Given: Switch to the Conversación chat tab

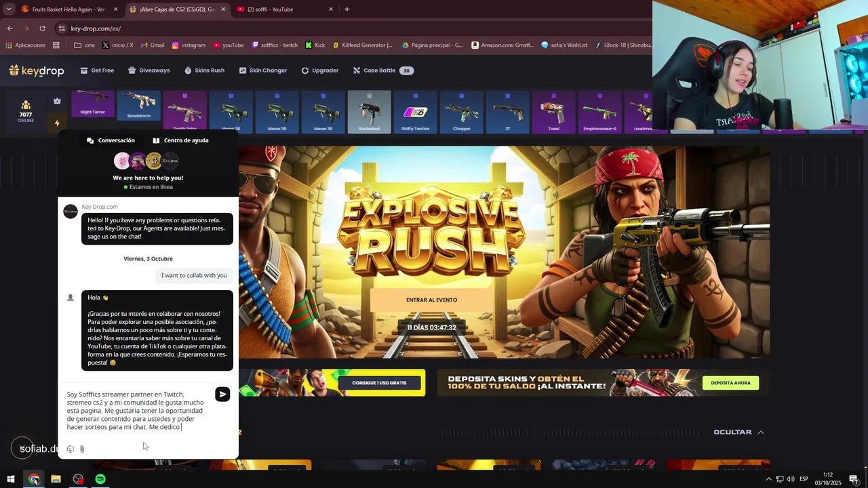Looking at the screenshot, I should click(x=111, y=140).
